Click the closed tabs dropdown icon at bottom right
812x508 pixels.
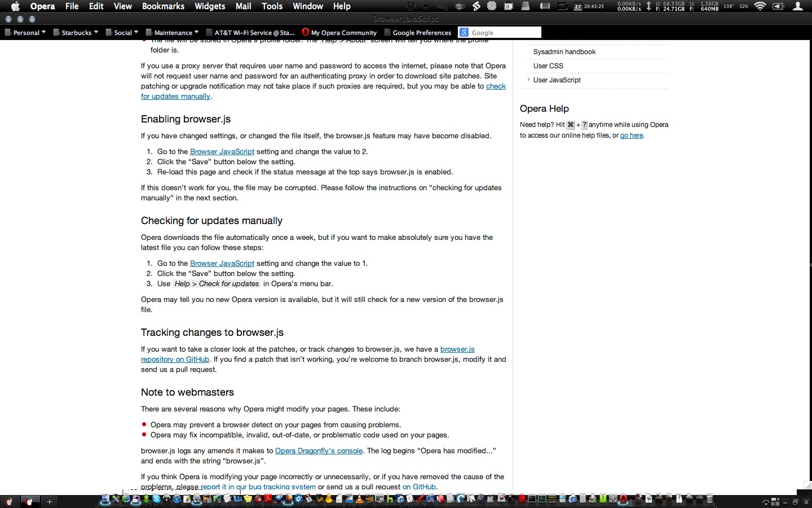766,502
